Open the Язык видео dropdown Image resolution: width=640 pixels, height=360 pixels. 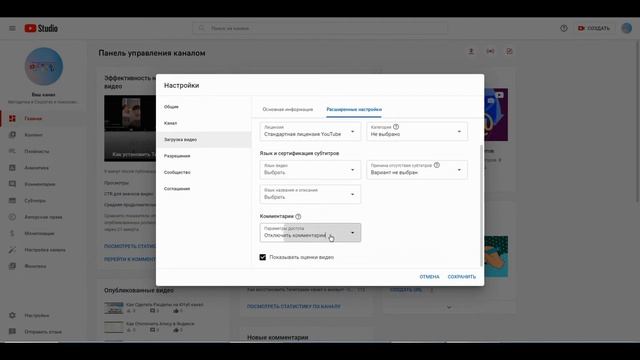(310, 170)
